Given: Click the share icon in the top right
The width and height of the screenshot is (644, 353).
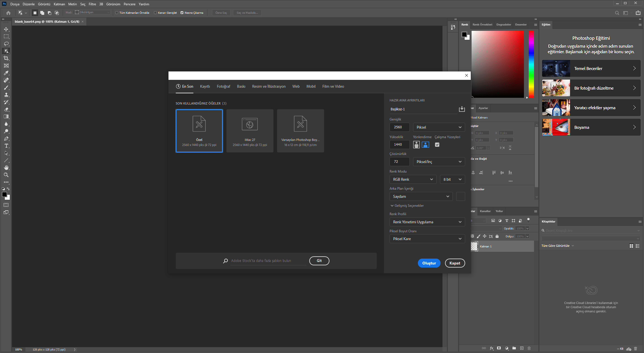Looking at the screenshot, I should coord(638,13).
